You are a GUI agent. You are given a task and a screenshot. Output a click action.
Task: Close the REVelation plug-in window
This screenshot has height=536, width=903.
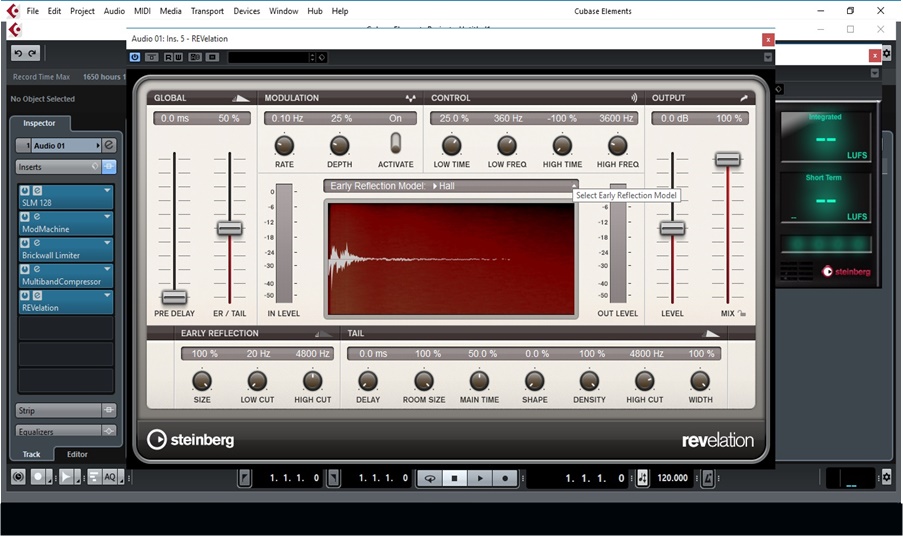pos(768,39)
